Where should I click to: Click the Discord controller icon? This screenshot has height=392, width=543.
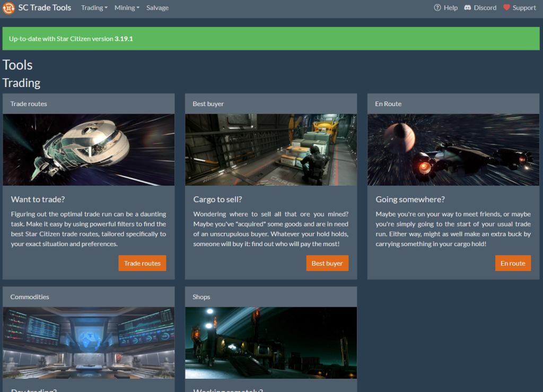pyautogui.click(x=468, y=8)
